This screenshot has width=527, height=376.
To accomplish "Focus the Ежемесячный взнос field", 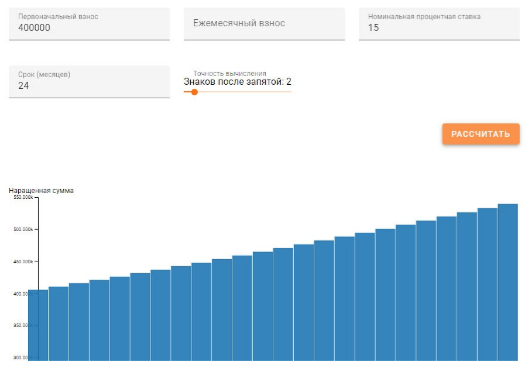I will (264, 24).
